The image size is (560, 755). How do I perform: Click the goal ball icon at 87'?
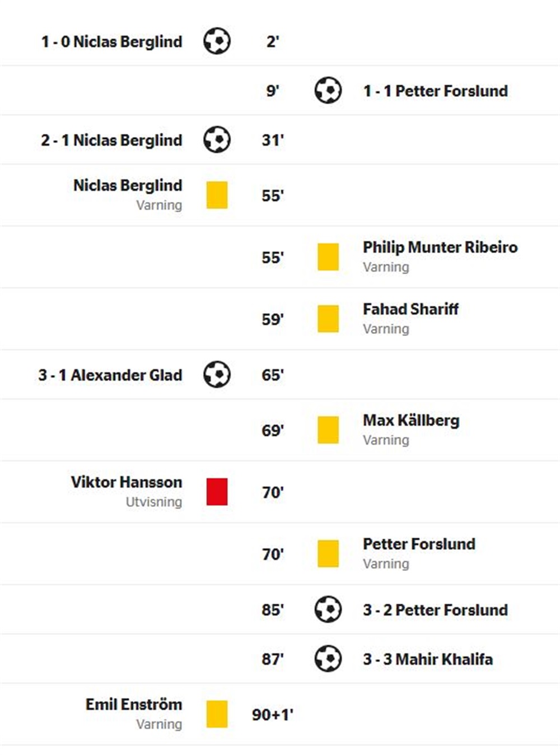click(x=328, y=659)
